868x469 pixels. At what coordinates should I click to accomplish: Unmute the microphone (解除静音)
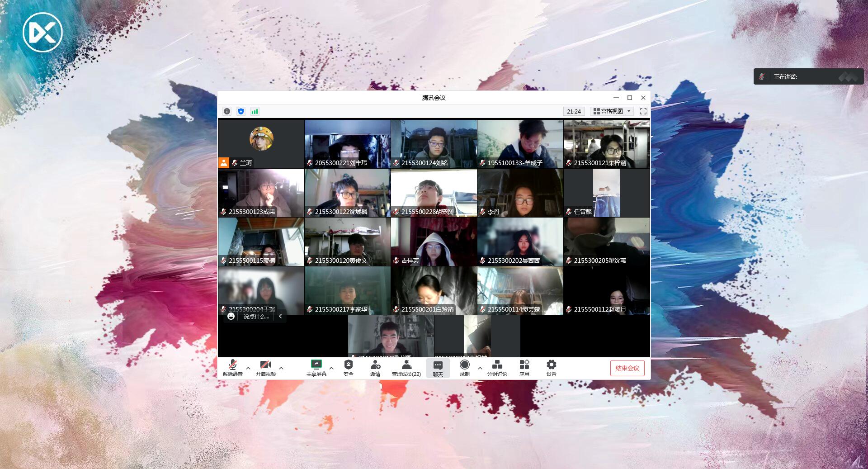click(x=232, y=368)
